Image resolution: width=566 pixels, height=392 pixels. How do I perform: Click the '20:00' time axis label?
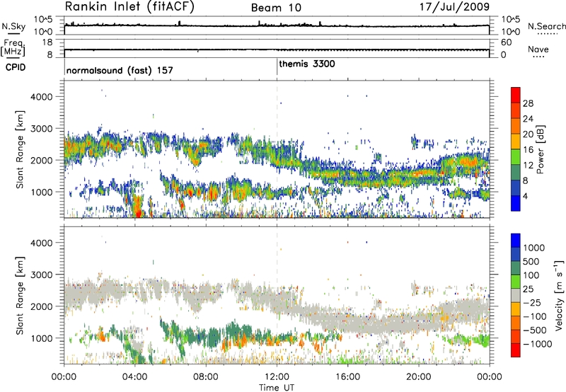pos(419,377)
